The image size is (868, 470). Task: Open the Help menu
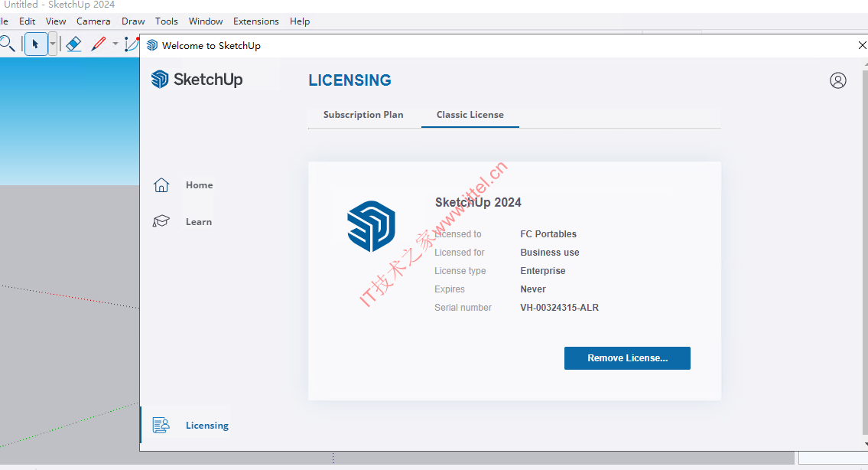tap(300, 21)
